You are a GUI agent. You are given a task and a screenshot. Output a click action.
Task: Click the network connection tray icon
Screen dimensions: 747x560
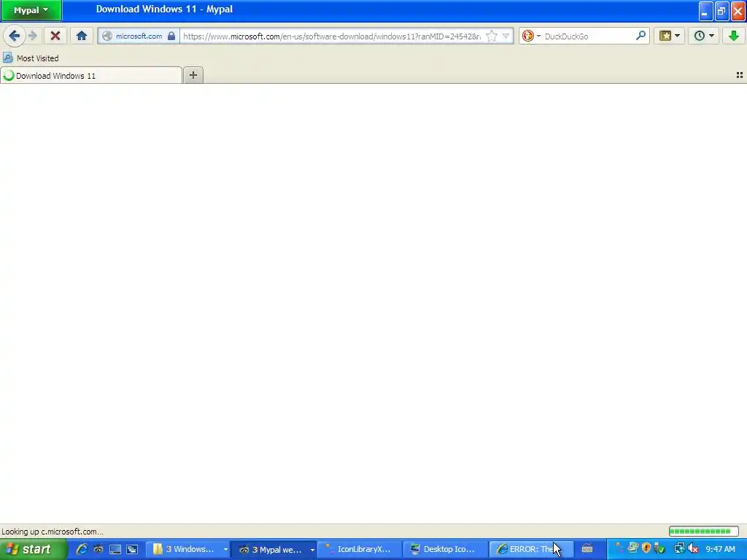(679, 549)
